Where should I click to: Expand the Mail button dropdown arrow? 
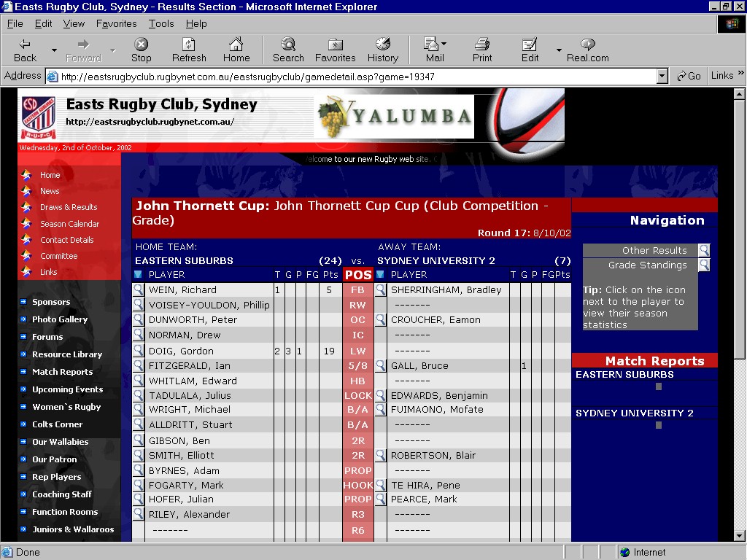[444, 44]
